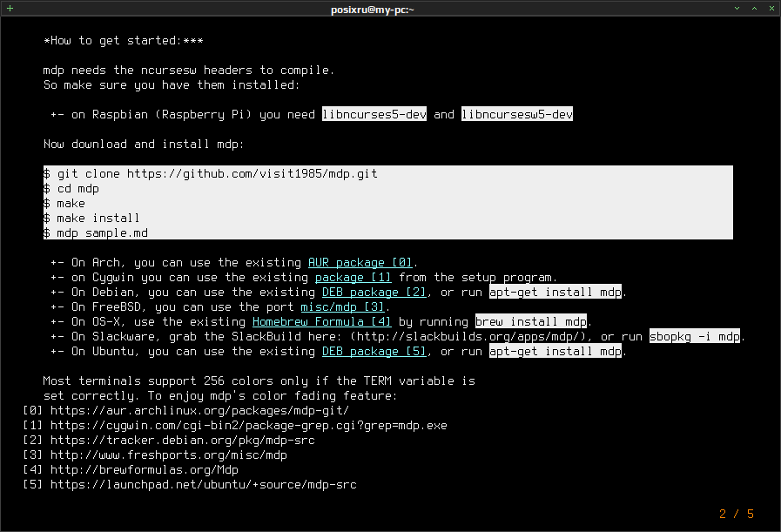The height and width of the screenshot is (532, 781).
Task: Click the slackbuilds.org/apps/mdp URL text
Action: 468,337
